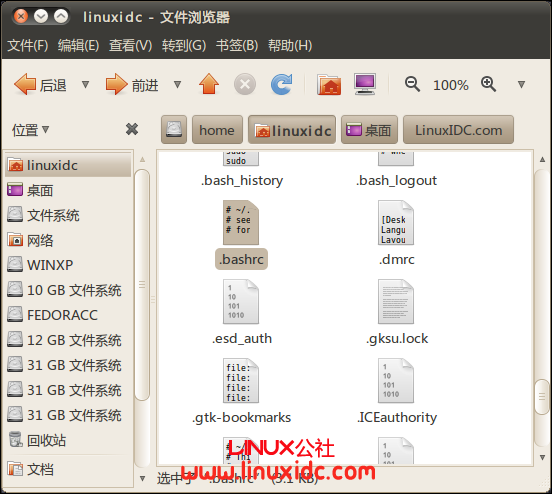The image size is (552, 494).
Task: Select the .bashrc file icon
Action: click(241, 223)
